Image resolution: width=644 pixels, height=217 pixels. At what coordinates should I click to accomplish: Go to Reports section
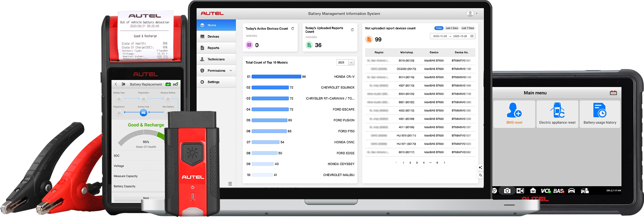(x=213, y=48)
